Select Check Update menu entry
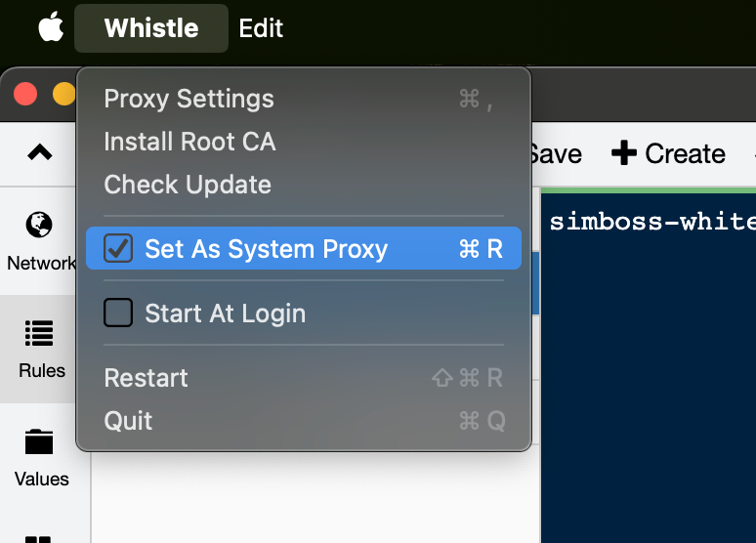Viewport: 756px width, 543px height. tap(188, 185)
